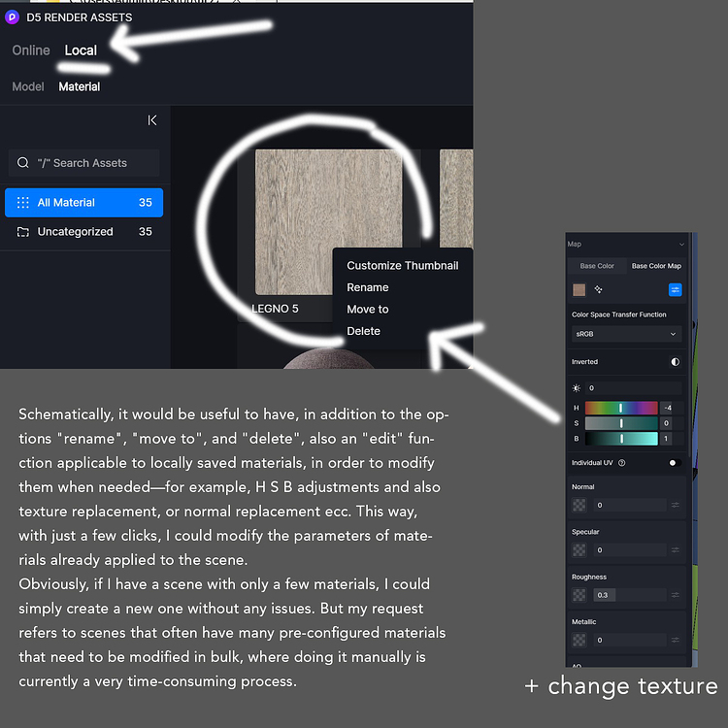Choose Customize Thumbnail from context menu
Viewport: 728px width, 728px height.
(x=403, y=266)
